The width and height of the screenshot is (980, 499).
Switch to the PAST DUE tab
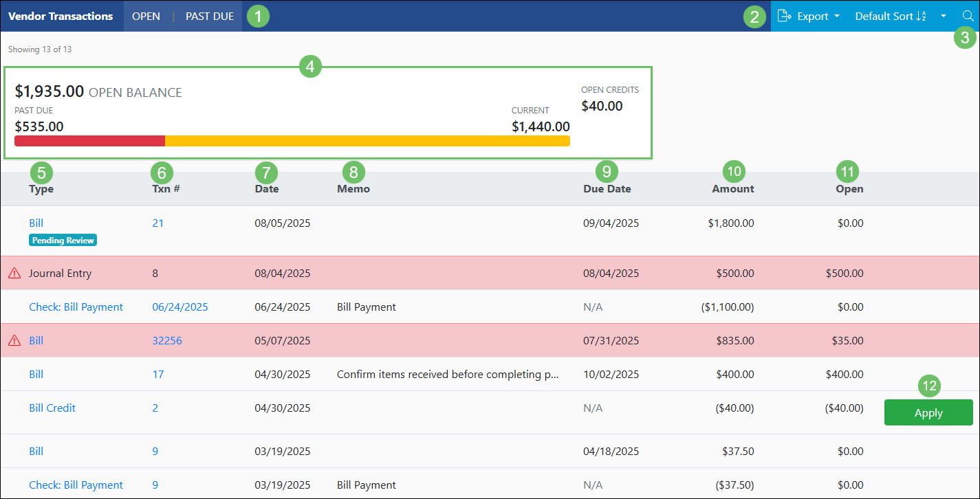(x=209, y=16)
